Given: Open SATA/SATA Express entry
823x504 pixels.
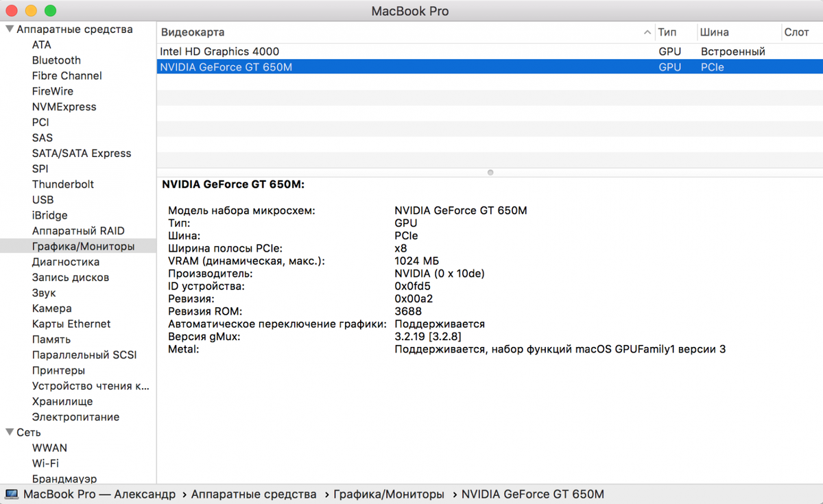Looking at the screenshot, I should pyautogui.click(x=82, y=154).
